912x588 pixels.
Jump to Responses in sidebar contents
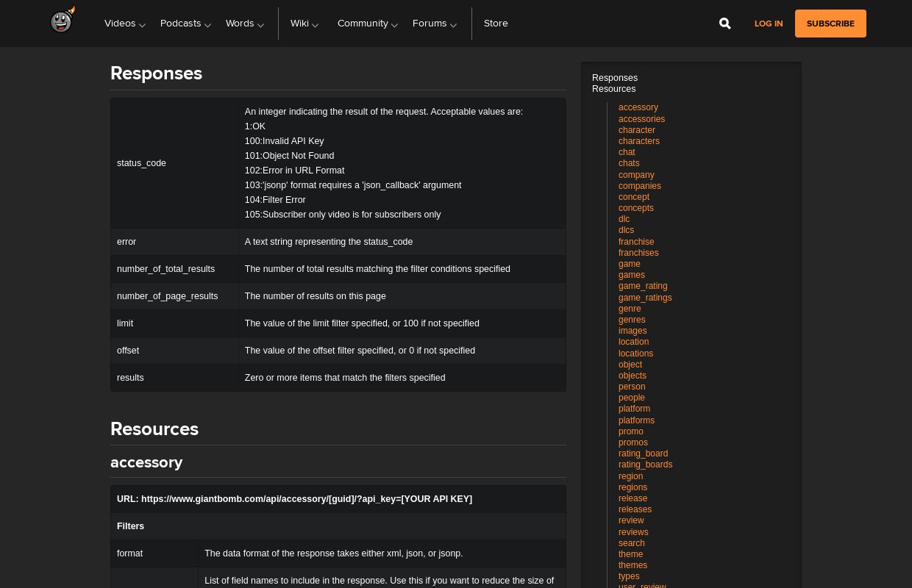[615, 78]
